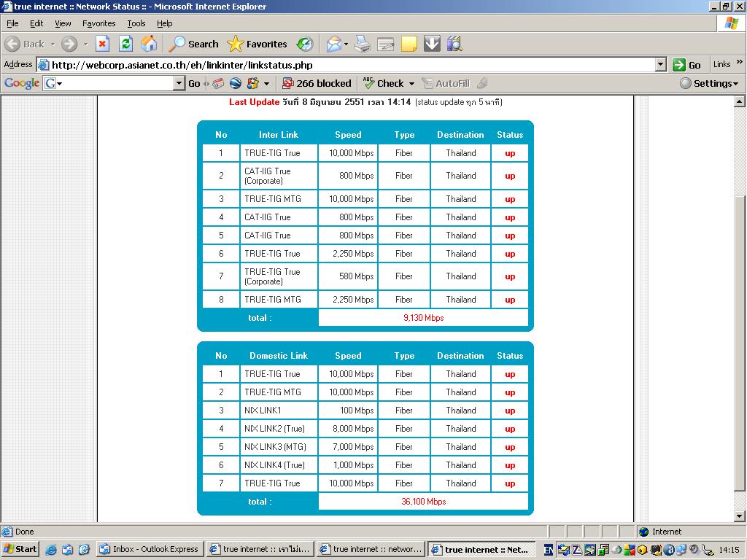
Task: Expand the address bar URL dropdown
Action: pyautogui.click(x=660, y=65)
